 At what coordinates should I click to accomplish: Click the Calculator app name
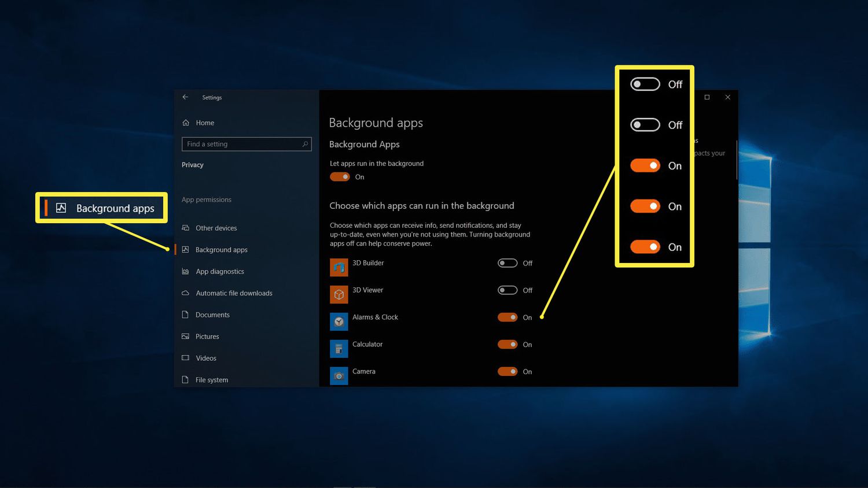point(367,345)
